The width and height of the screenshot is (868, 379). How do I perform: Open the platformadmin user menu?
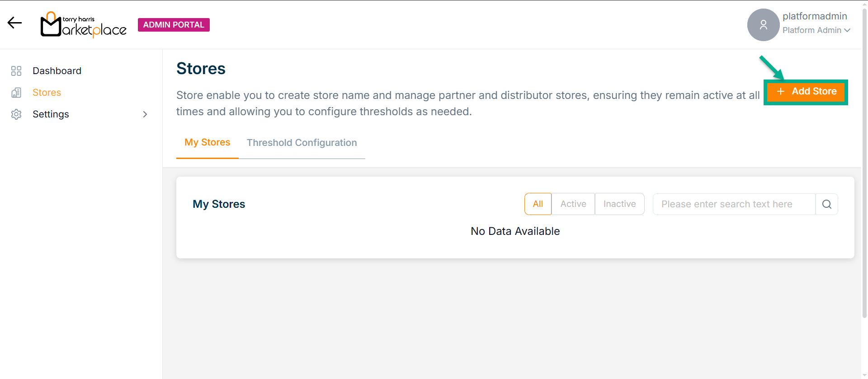[x=815, y=16]
